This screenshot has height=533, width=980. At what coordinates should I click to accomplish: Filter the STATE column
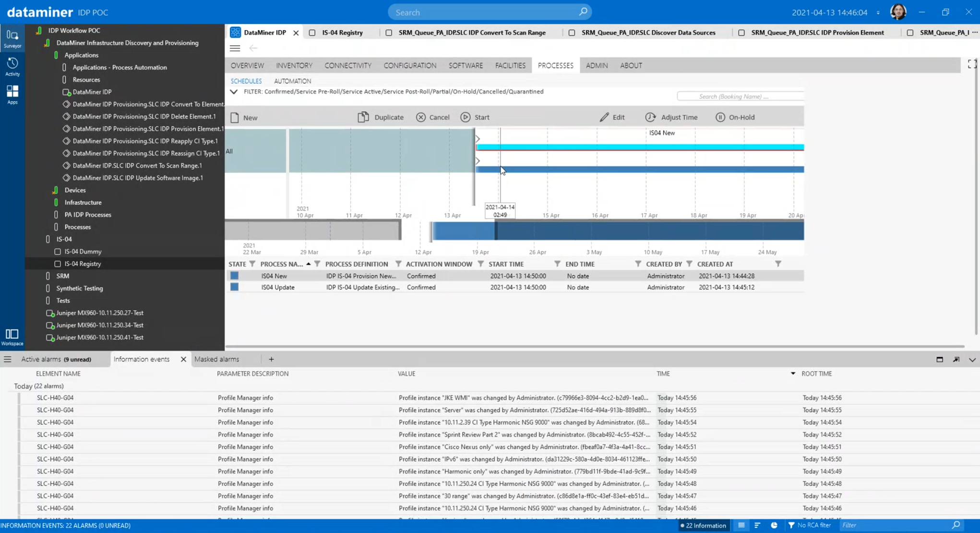pos(252,264)
